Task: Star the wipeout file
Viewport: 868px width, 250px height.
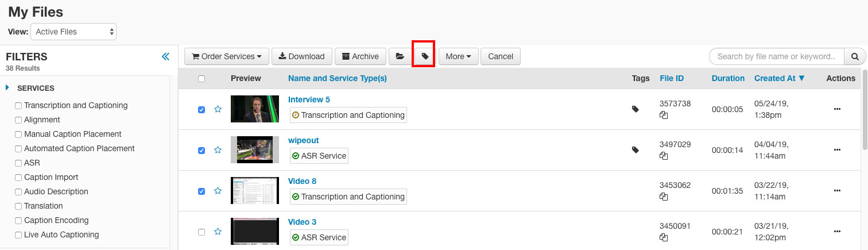Action: 218,150
